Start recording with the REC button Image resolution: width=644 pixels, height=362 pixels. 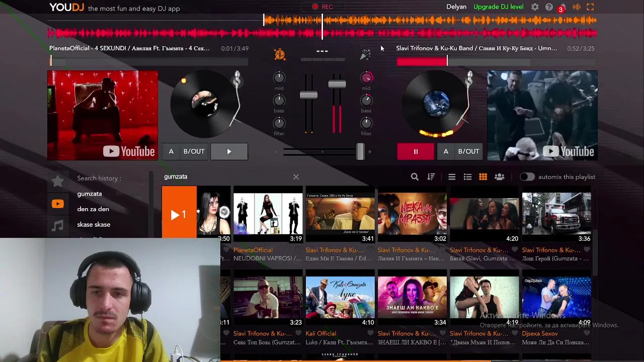(323, 7)
